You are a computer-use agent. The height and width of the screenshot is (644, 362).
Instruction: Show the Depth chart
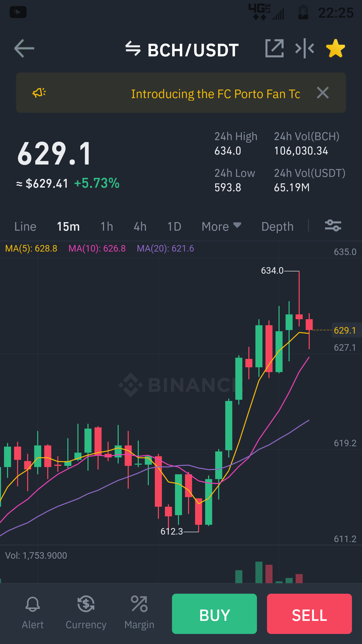[278, 226]
